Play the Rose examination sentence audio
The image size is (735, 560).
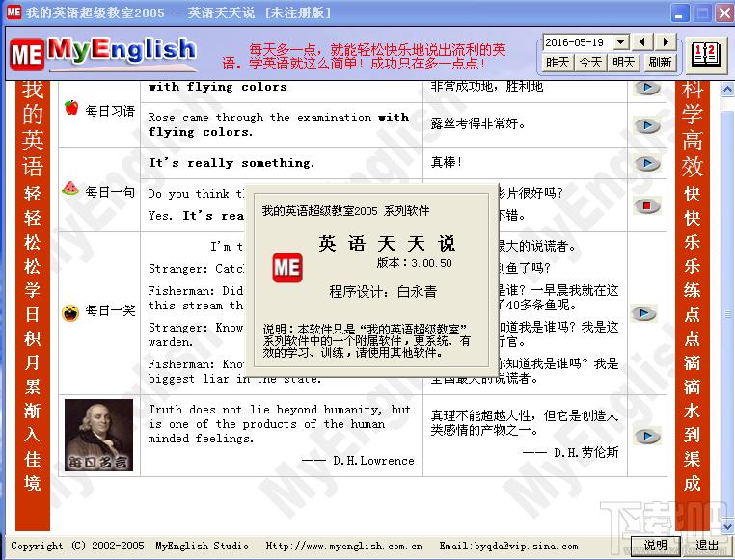[646, 125]
